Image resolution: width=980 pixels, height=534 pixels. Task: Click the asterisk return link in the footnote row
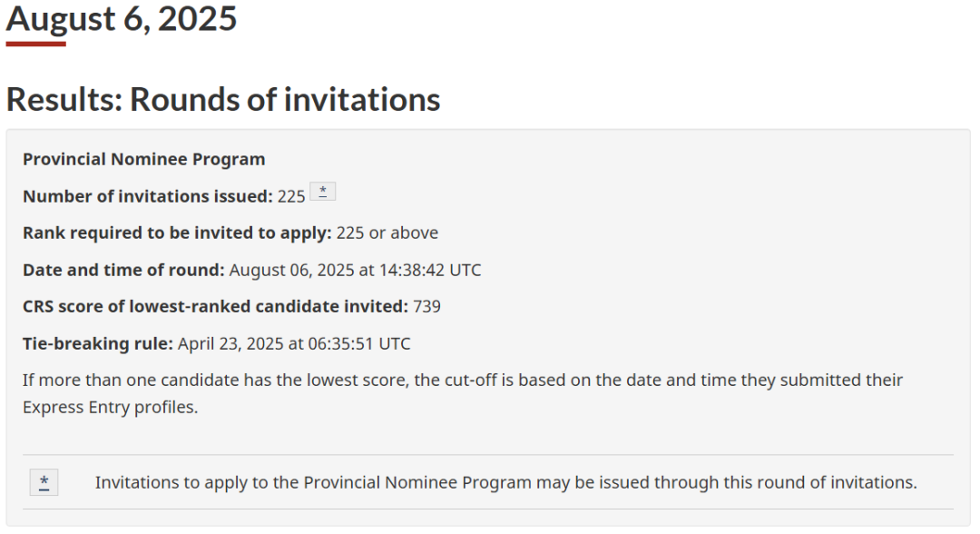click(x=44, y=482)
